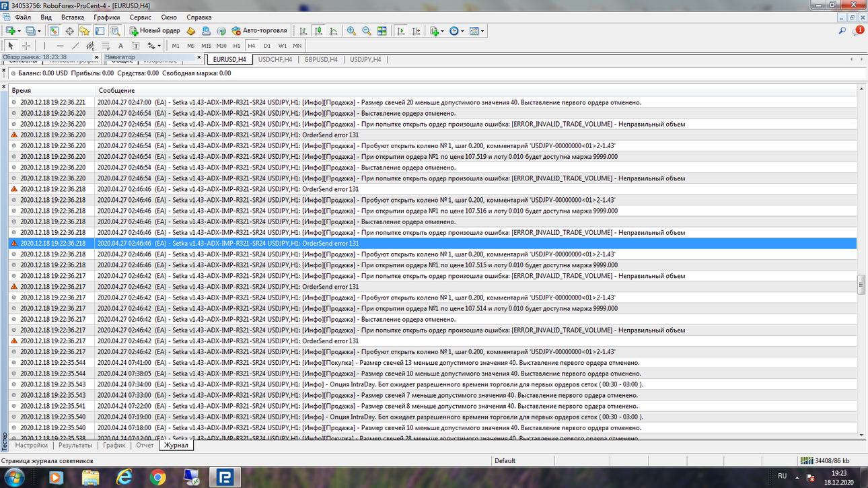Image resolution: width=868 pixels, height=488 pixels.
Task: Expand the templates dropdown arrow
Action: (482, 31)
